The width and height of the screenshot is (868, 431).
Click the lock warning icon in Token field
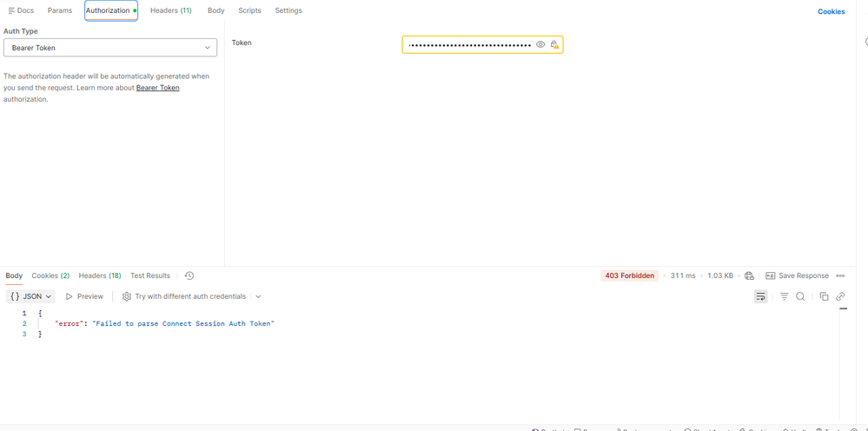pos(554,45)
